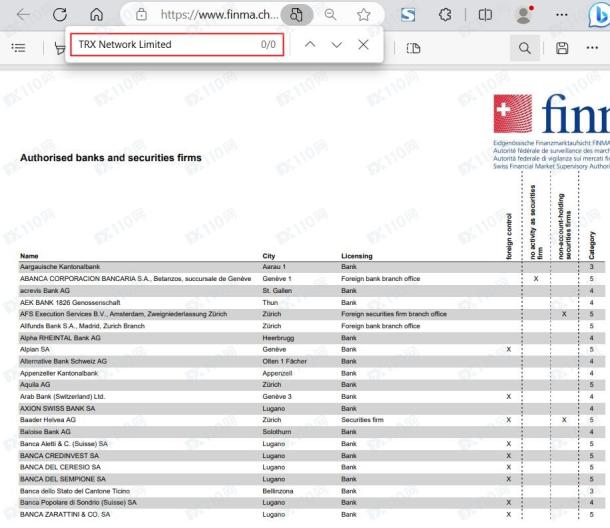Click licensing cell Securities firm
The height and width of the screenshot is (528, 610).
(362, 420)
